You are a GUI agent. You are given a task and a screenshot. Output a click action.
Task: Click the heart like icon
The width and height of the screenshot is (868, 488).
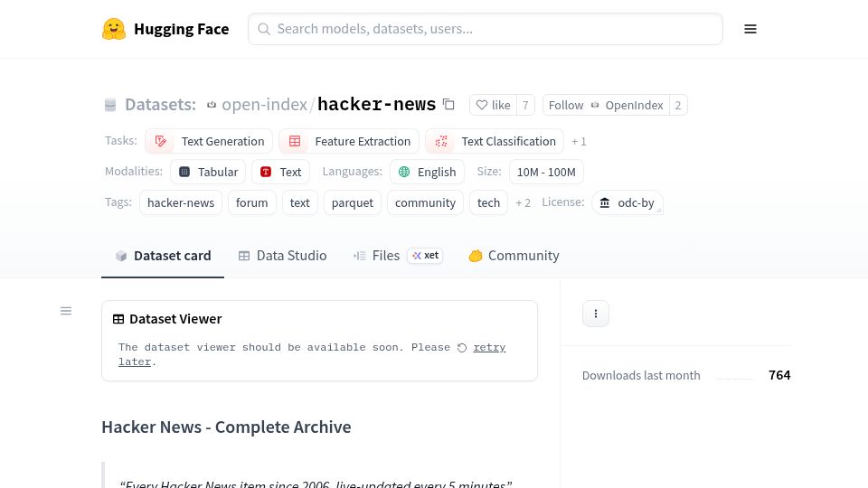482,105
